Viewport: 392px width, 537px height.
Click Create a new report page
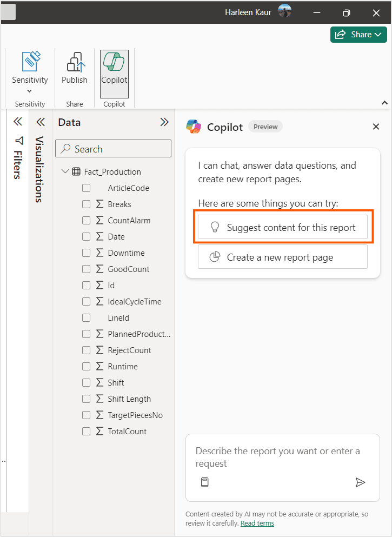283,257
